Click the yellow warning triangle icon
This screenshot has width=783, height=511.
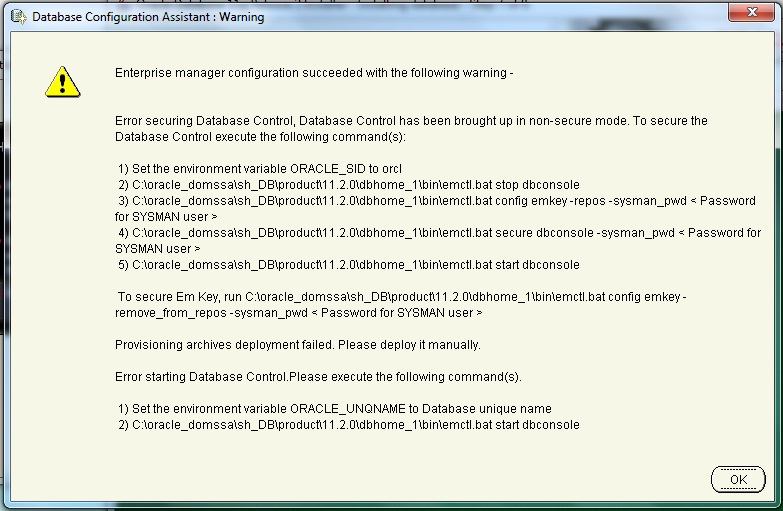62,80
